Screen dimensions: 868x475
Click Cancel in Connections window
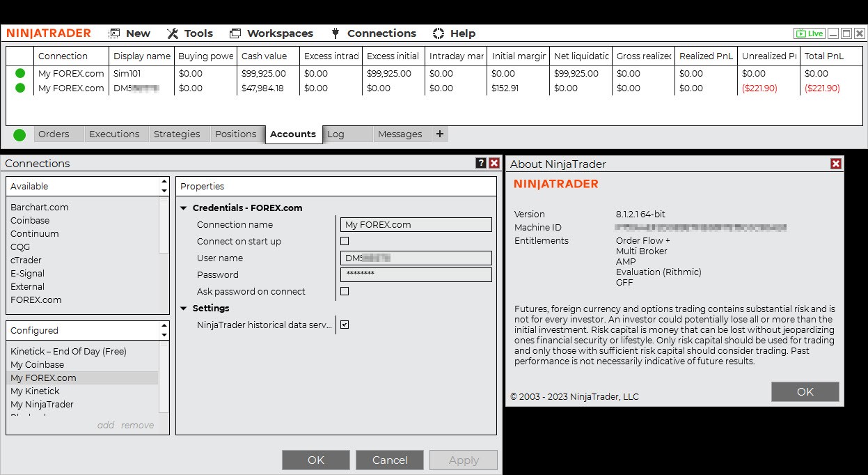(x=390, y=460)
